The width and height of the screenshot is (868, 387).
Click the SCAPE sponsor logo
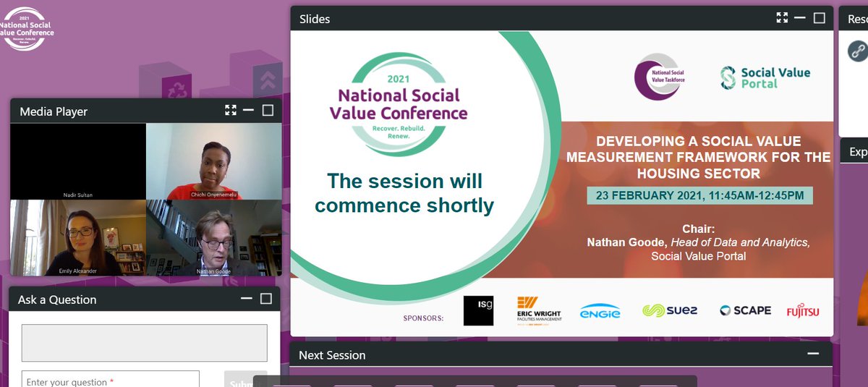click(745, 310)
